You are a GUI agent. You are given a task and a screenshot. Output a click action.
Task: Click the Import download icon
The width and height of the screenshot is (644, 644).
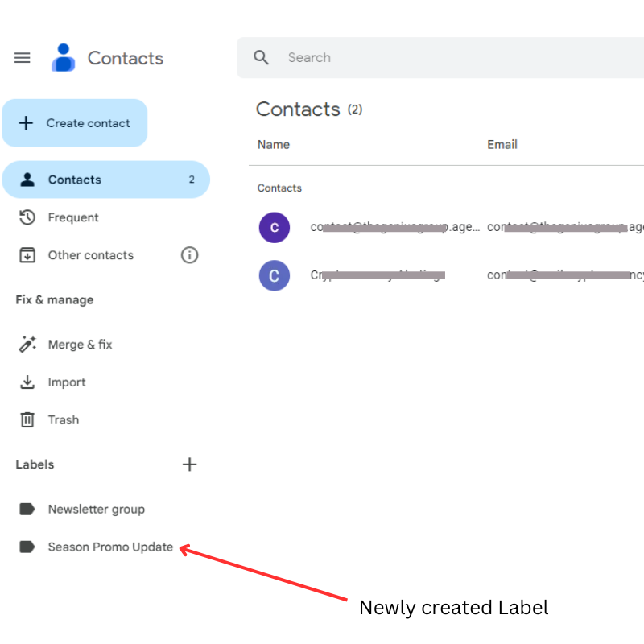27,382
